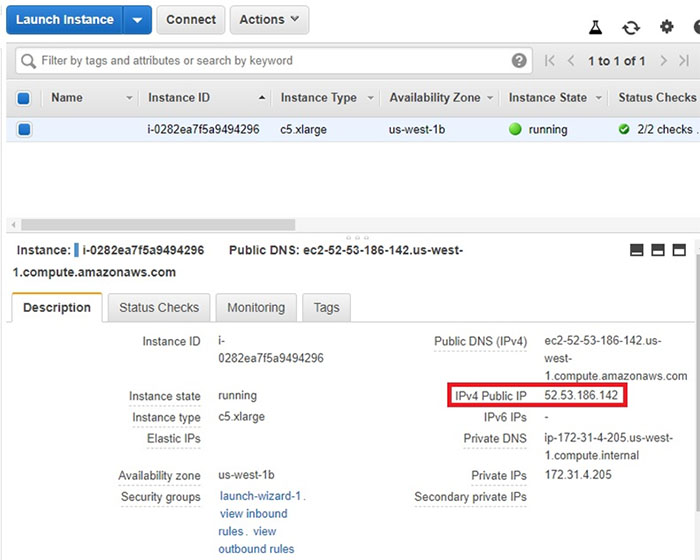Image resolution: width=700 pixels, height=560 pixels.
Task: Uncheck the i-0282ea7f5a9494296 instance row checkbox
Action: [x=24, y=129]
